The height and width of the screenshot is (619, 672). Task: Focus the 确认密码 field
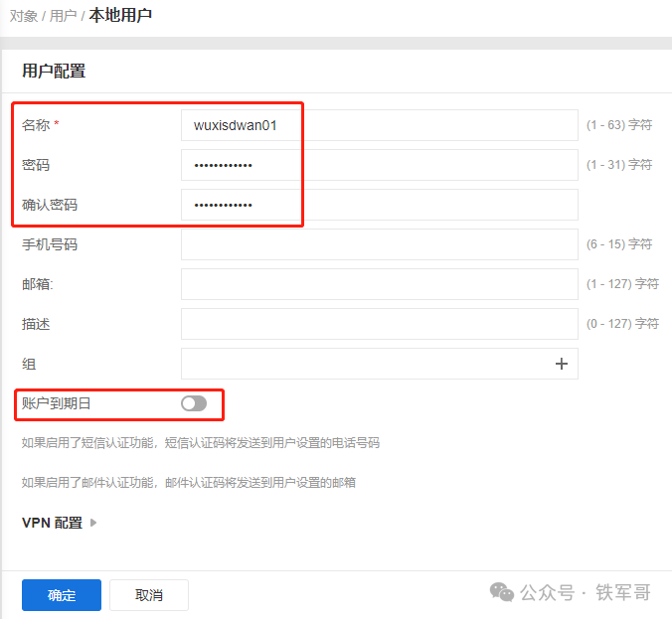click(x=380, y=205)
